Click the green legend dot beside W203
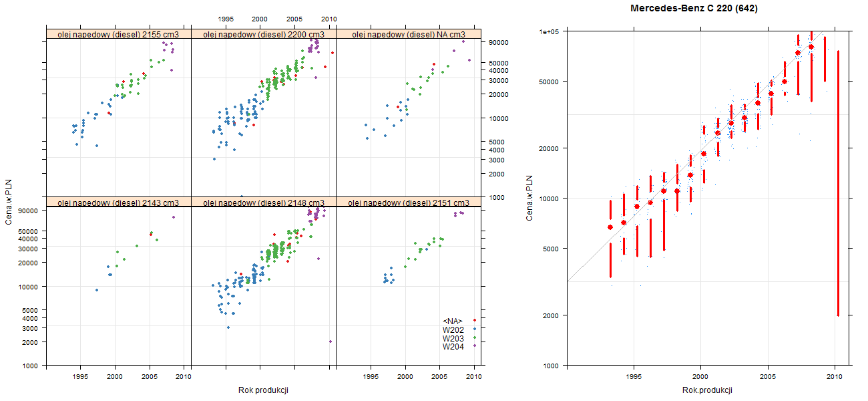 (x=474, y=338)
